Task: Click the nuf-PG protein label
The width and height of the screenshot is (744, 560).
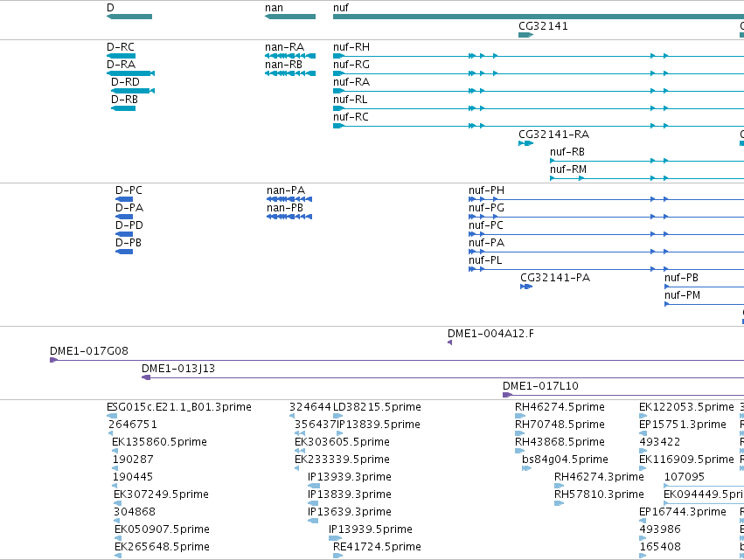Action: [486, 208]
